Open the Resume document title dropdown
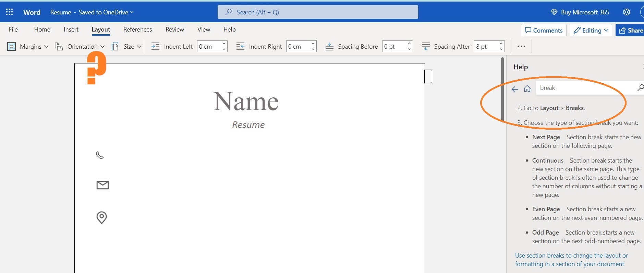 (92, 12)
